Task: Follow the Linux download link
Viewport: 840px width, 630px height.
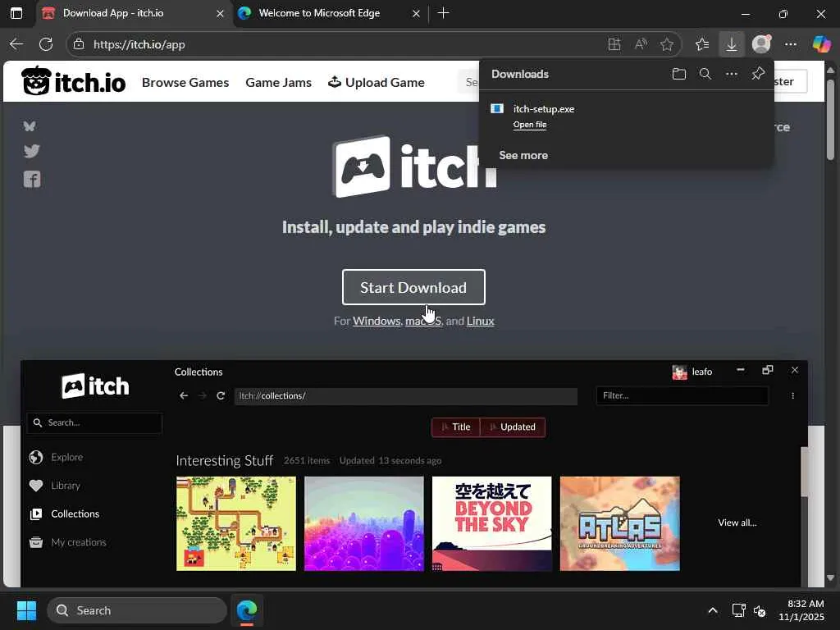Action: [480, 321]
